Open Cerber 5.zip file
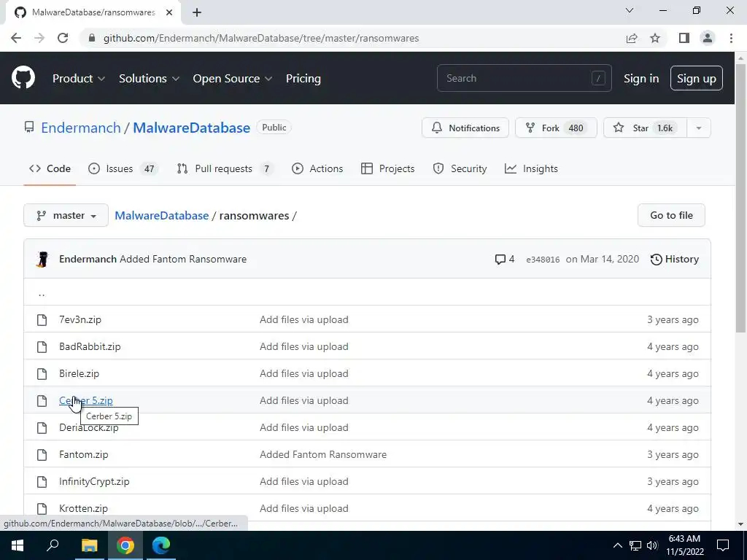This screenshot has width=747, height=560. pyautogui.click(x=86, y=400)
